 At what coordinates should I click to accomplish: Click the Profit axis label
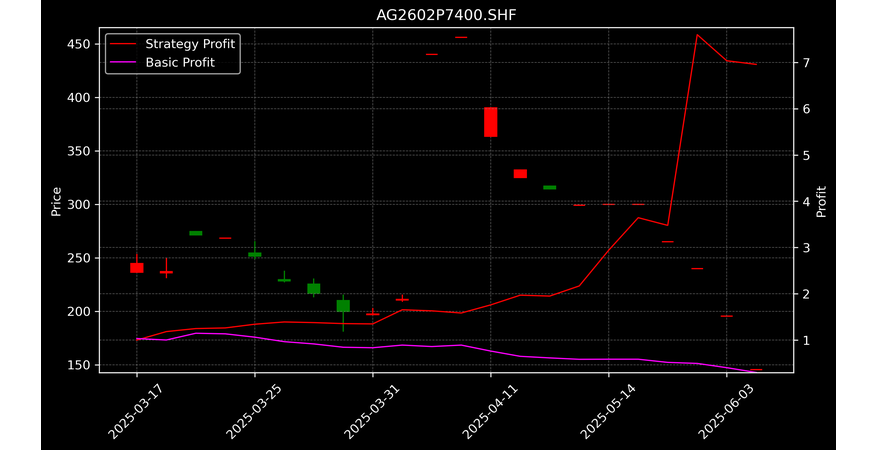(x=821, y=201)
